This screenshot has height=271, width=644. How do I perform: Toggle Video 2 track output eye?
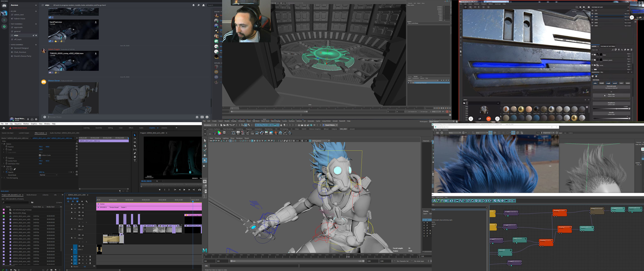click(83, 235)
